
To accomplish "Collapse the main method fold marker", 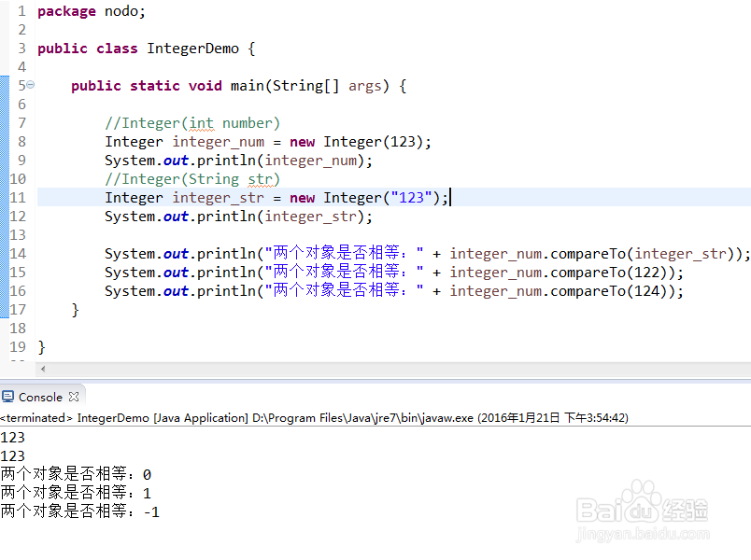I will coord(31,85).
